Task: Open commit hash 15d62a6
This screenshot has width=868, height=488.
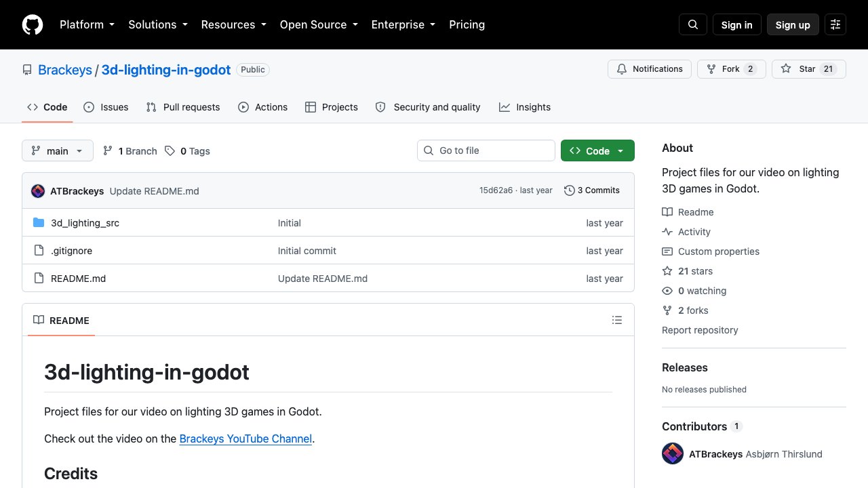Action: pyautogui.click(x=496, y=190)
